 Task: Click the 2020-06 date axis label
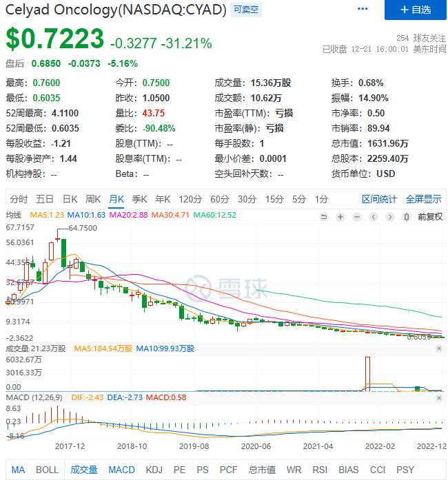(256, 446)
